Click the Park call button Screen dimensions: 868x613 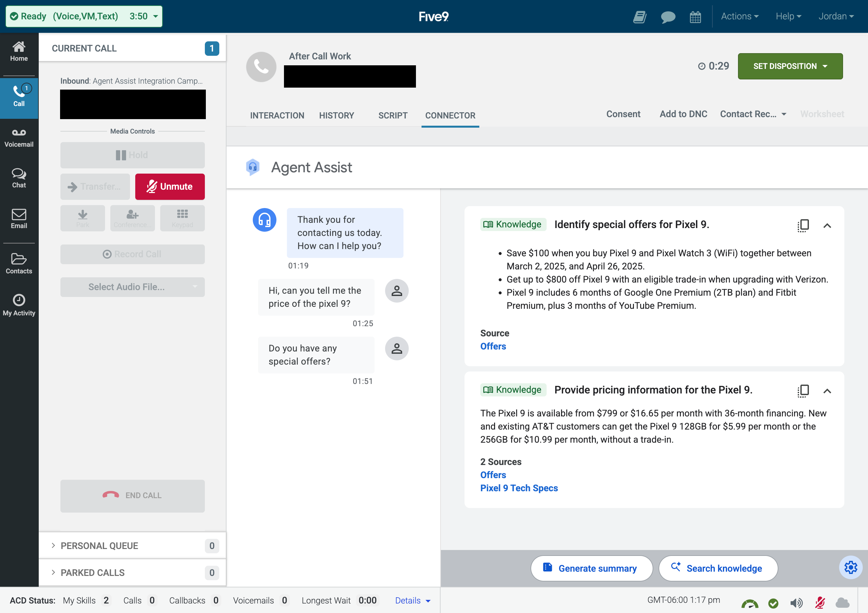(83, 218)
